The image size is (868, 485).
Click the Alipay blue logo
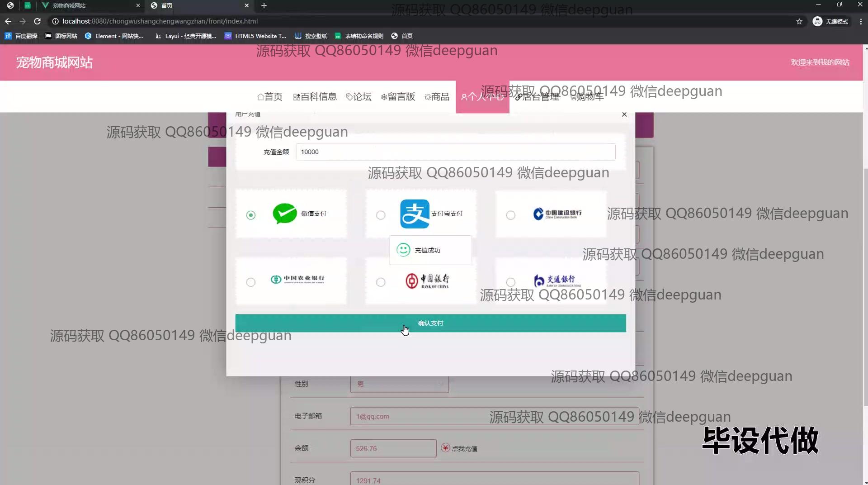pyautogui.click(x=415, y=214)
